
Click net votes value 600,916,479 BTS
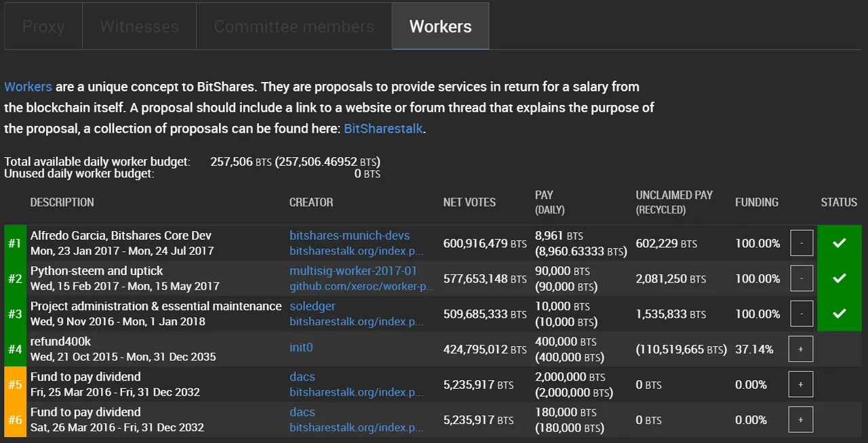coord(485,243)
